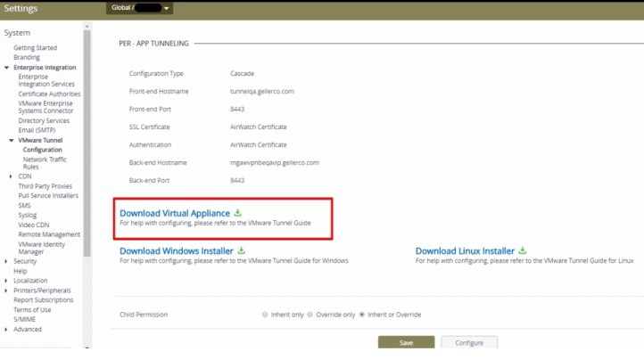Viewport: 644px width, 360px height.
Task: Select the Override only radio button
Action: click(x=312, y=315)
